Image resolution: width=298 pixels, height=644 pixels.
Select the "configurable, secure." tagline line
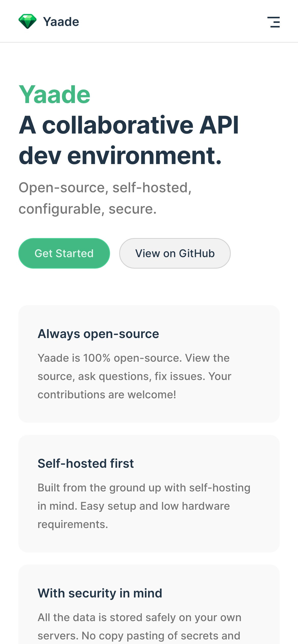tap(87, 209)
